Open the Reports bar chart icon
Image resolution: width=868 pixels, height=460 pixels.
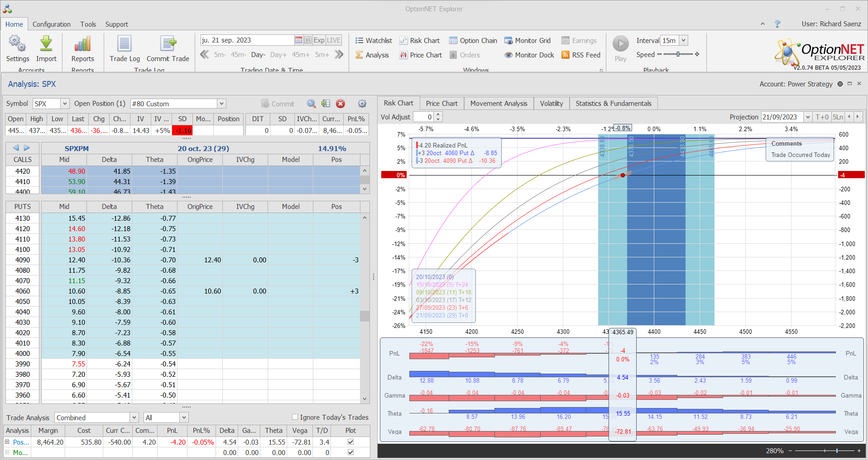[x=82, y=44]
